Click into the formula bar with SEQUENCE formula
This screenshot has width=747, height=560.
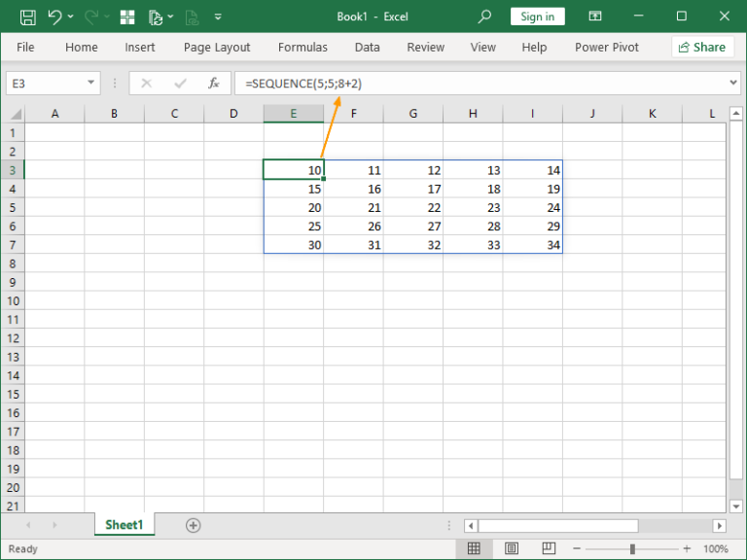pos(480,84)
